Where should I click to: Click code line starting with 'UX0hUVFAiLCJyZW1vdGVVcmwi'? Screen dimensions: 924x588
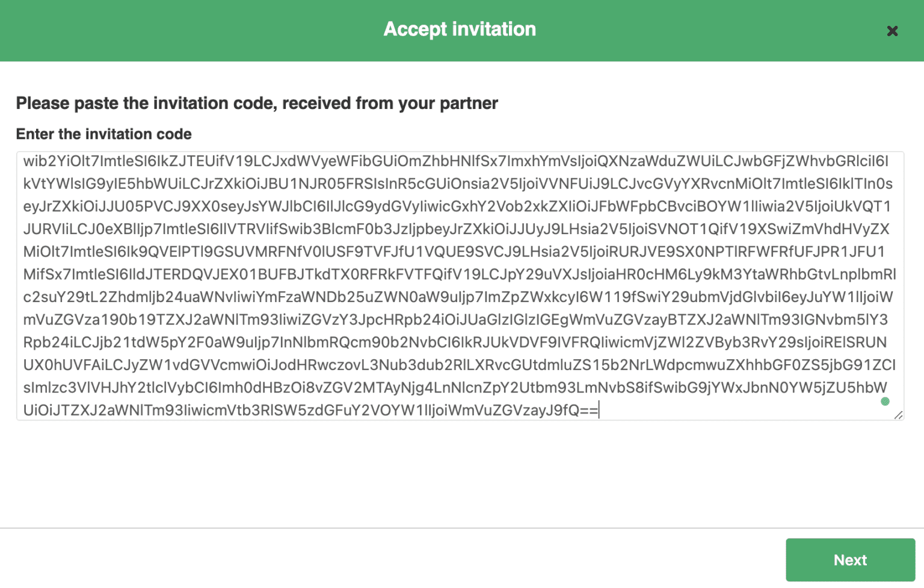(460, 365)
